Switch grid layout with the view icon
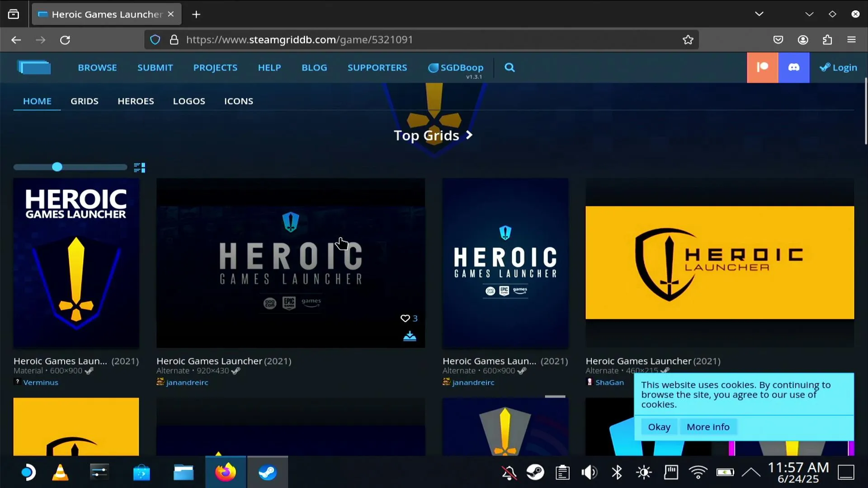The image size is (868, 488). (x=140, y=168)
